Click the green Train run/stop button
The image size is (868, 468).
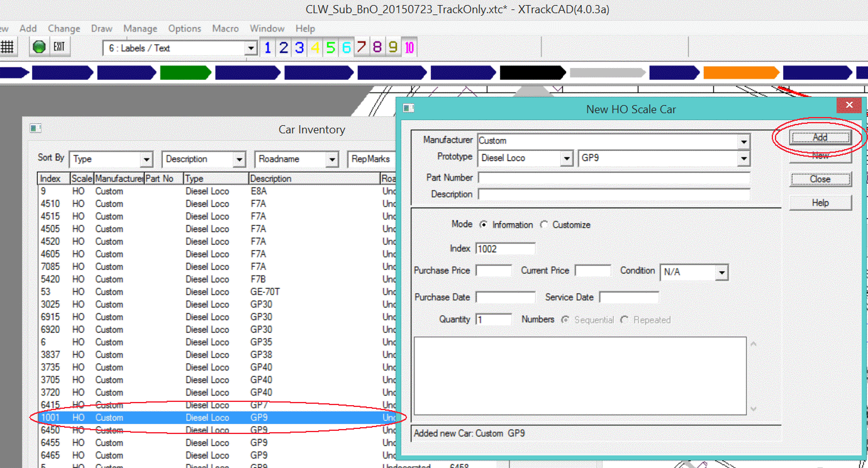[39, 47]
